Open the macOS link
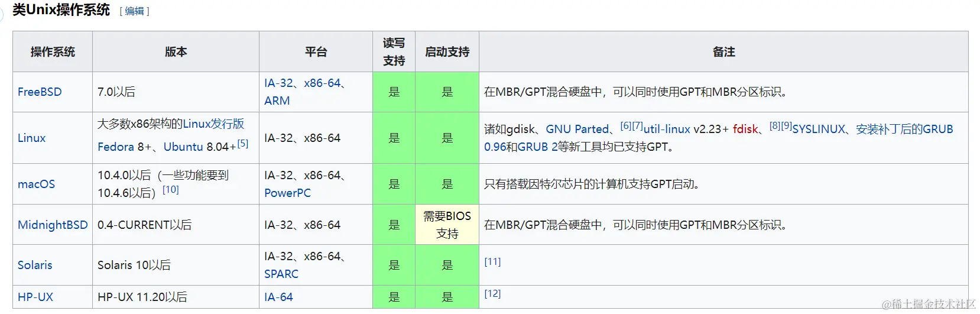This screenshot has height=314, width=980. coord(36,184)
